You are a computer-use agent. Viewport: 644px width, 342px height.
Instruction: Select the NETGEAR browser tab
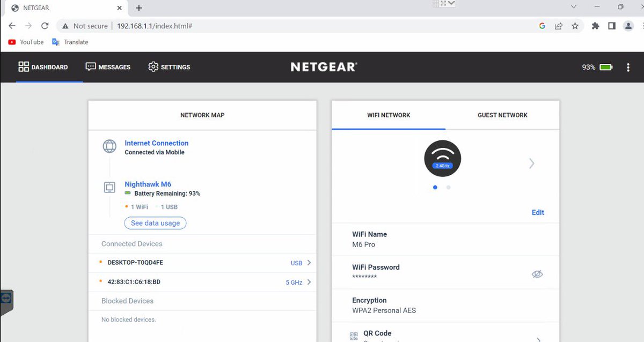click(x=66, y=8)
